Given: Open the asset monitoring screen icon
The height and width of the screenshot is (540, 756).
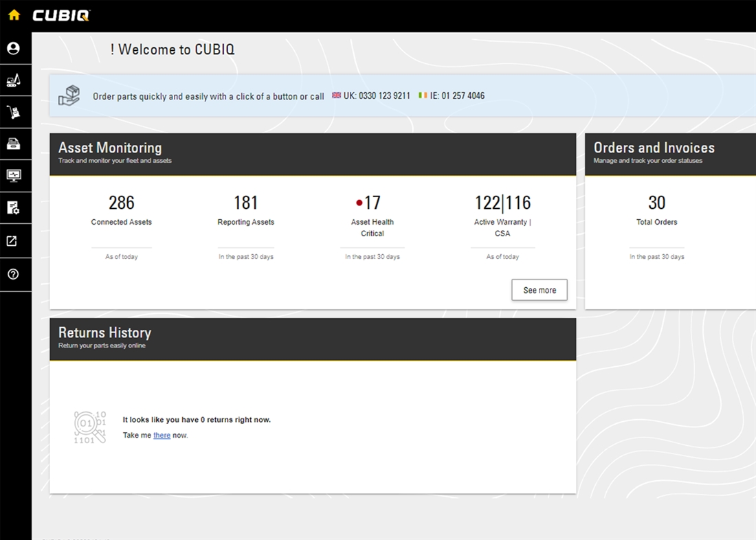Looking at the screenshot, I should coord(14,175).
